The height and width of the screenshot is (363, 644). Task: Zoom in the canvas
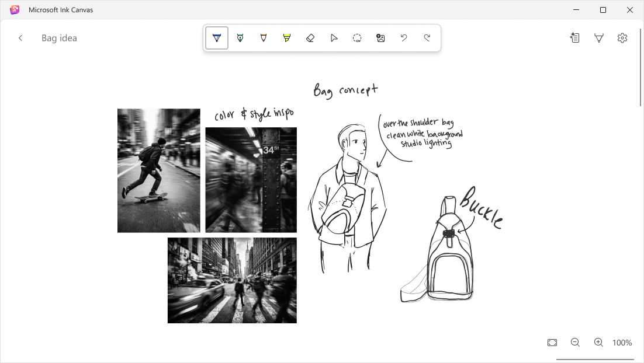[x=599, y=343]
